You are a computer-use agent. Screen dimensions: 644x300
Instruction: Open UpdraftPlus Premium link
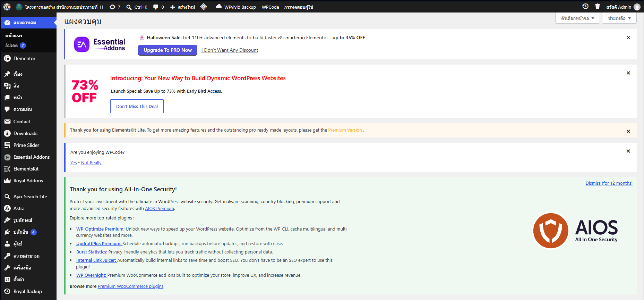[99, 244]
